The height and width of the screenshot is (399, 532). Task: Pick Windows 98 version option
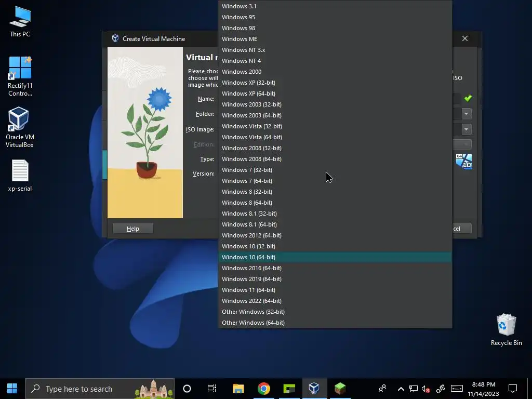click(335, 28)
